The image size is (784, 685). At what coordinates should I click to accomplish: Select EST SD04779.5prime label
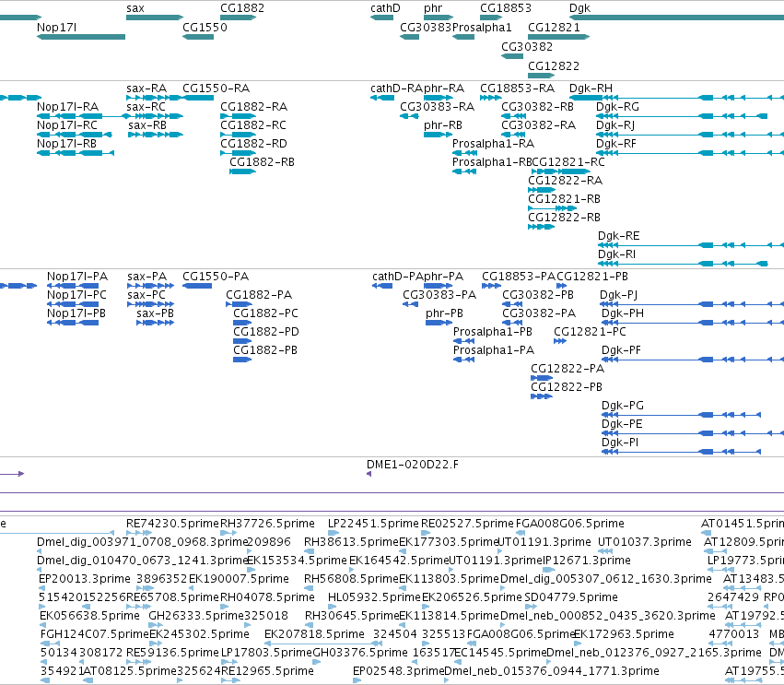tap(571, 596)
